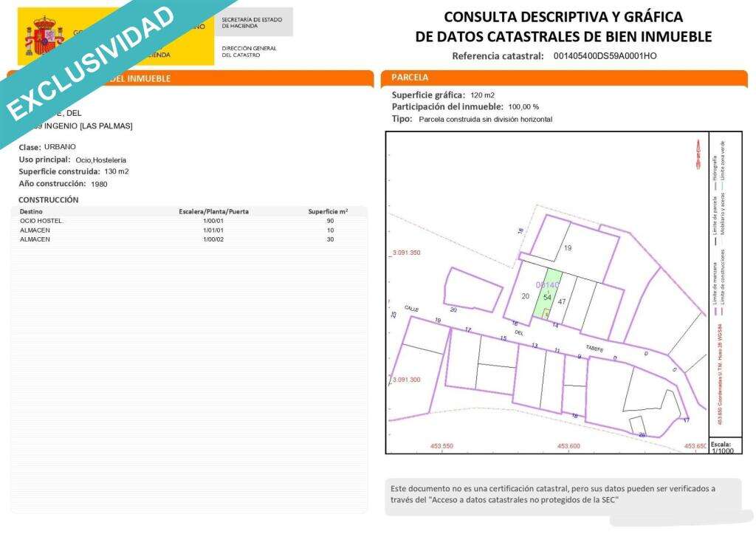Click the 'URBANO' class value

60,147
